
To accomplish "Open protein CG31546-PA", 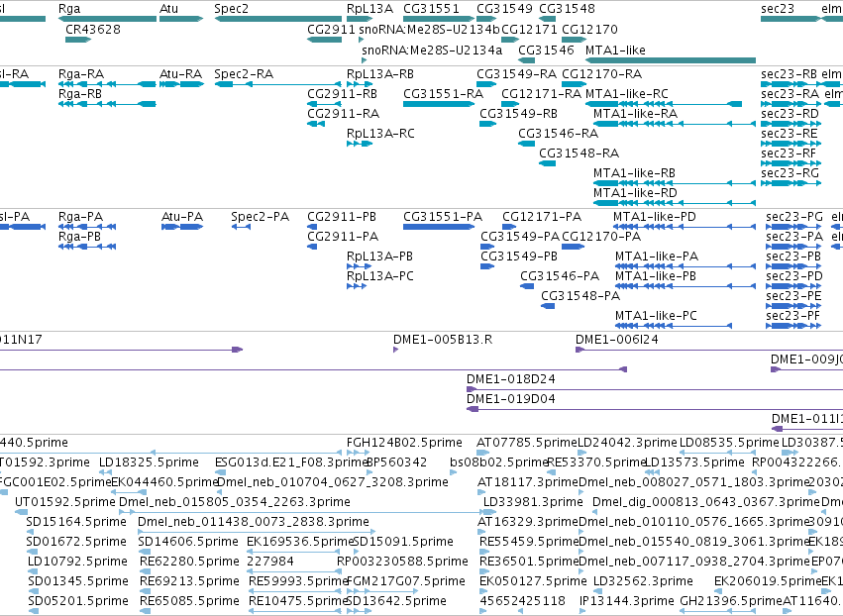I will tap(527, 286).
